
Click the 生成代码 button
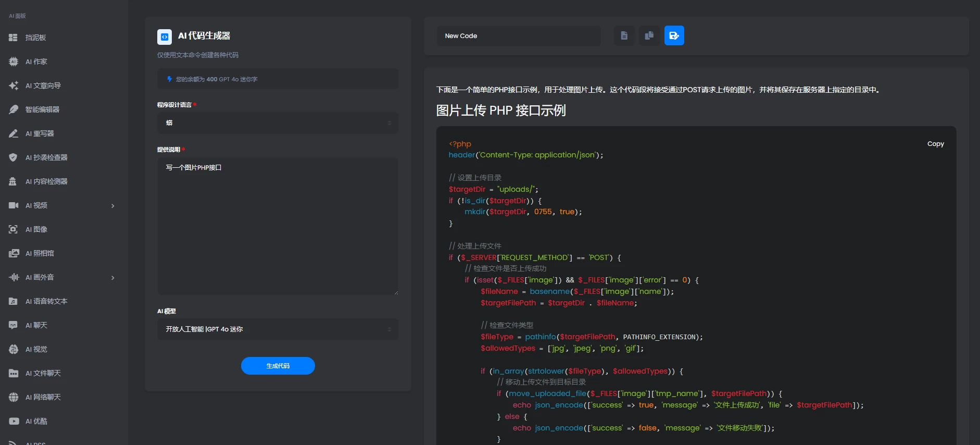tap(278, 366)
